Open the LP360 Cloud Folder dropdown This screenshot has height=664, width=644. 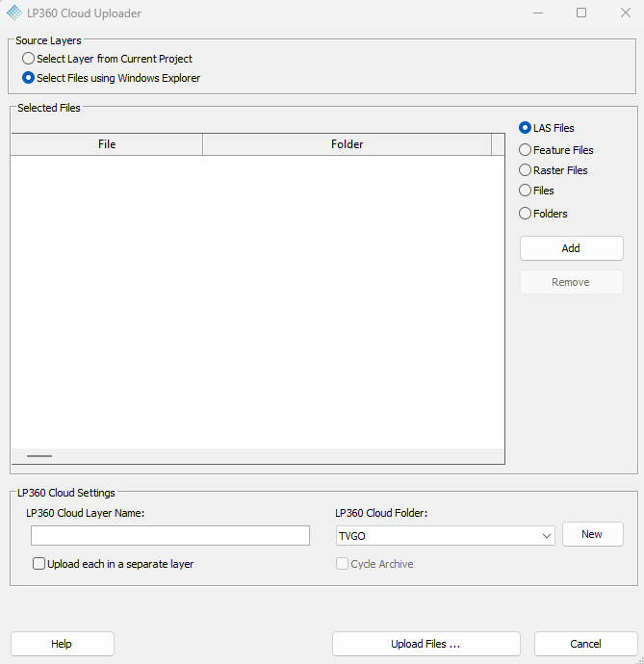point(446,536)
